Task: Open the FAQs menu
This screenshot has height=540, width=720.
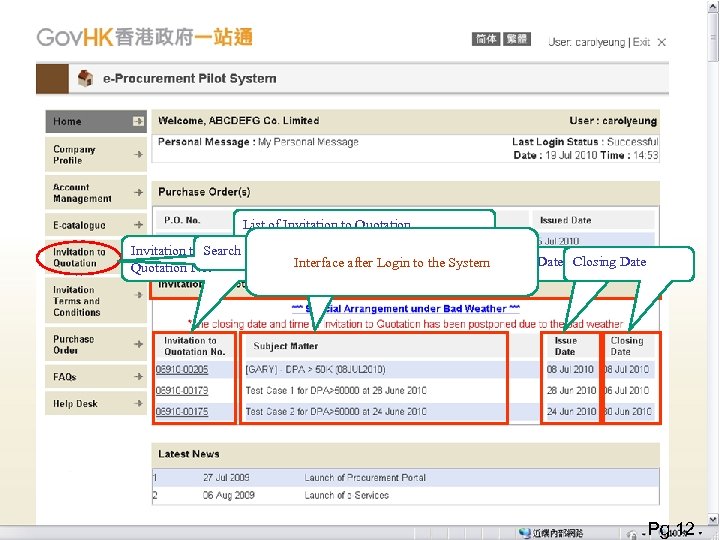Action: [x=96, y=377]
